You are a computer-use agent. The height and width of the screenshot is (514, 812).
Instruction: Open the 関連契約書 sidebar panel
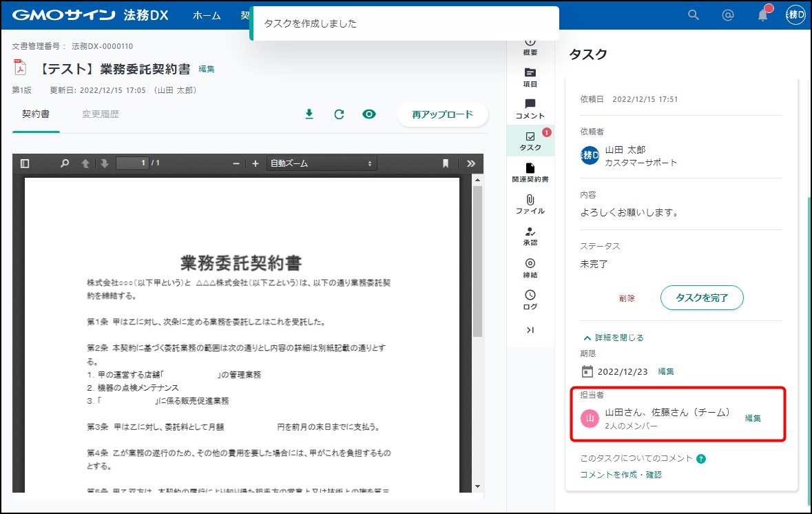point(530,172)
